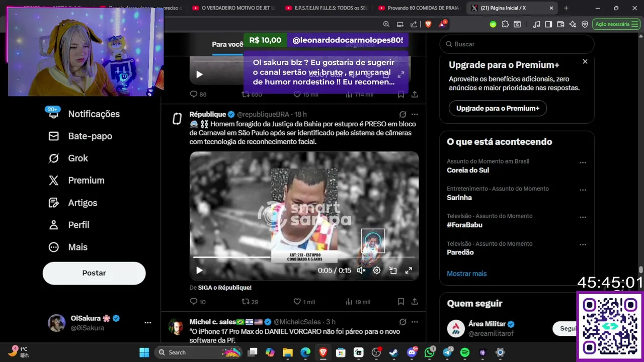644x362 pixels.
Task: Open Grok actions on République post
Action: (x=403, y=115)
